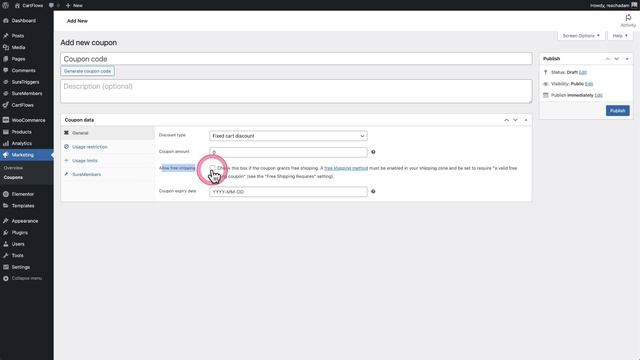640x360 pixels.
Task: Open comments bubble in admin bar
Action: 53,5
